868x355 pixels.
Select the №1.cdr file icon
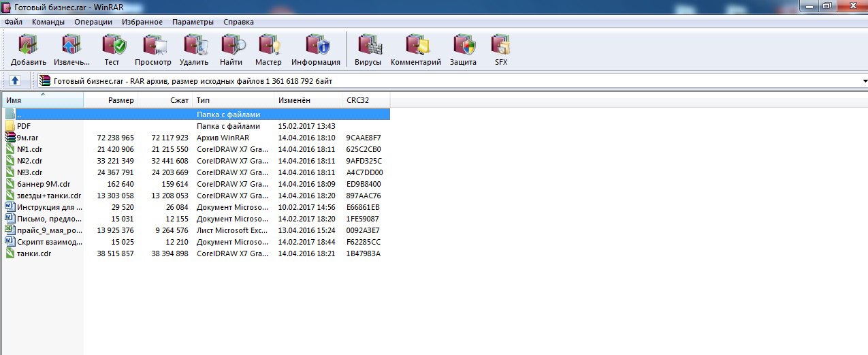click(10, 149)
